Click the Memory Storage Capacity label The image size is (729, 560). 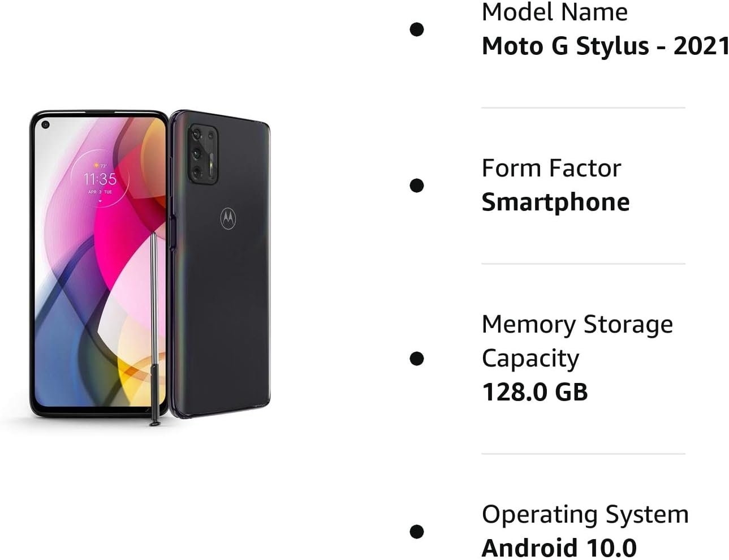tap(577, 341)
